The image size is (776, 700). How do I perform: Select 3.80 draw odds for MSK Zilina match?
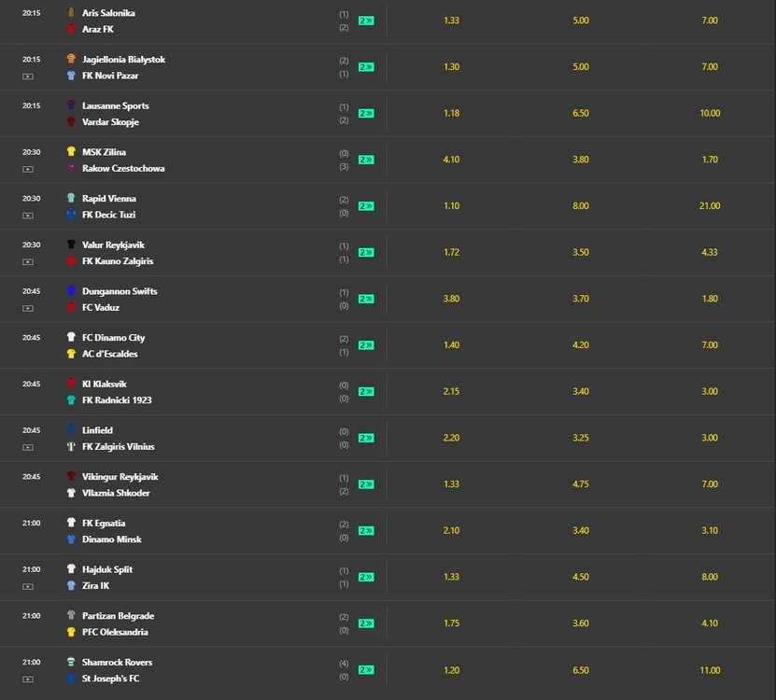581,160
